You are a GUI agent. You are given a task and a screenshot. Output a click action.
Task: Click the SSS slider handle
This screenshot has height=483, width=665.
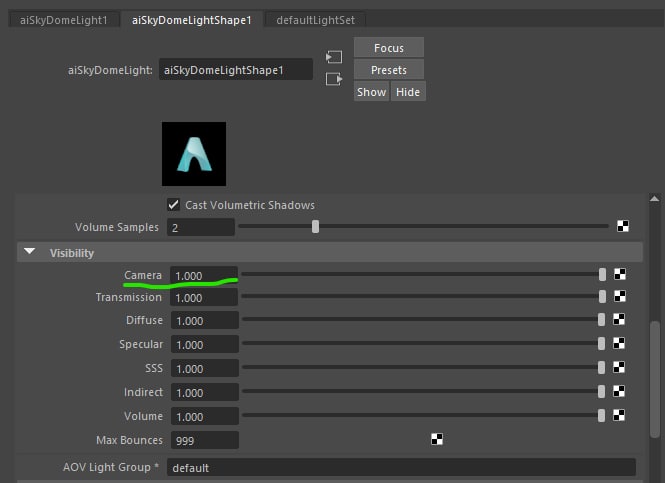(x=601, y=367)
